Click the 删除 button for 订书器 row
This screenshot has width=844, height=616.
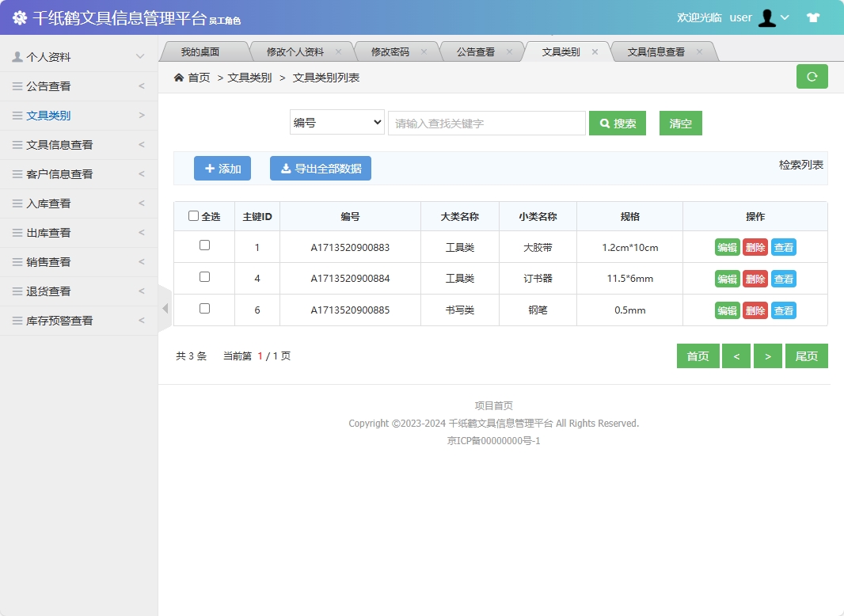[755, 278]
